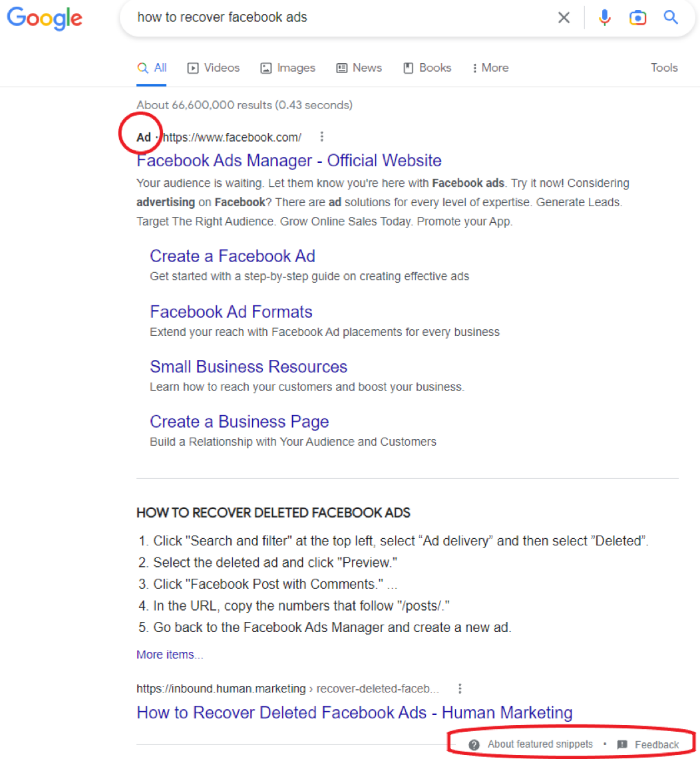Viewport: 700px width, 759px height.
Task: Open three-dot menu next to facebook.com ad
Action: pyautogui.click(x=322, y=137)
